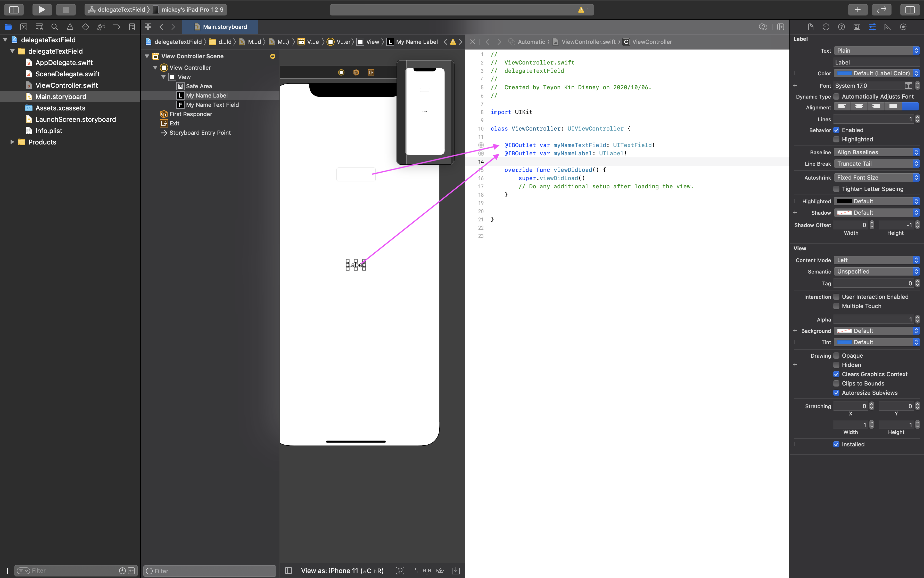Open the label Color swatch picker
This screenshot has width=924, height=578.
[844, 73]
